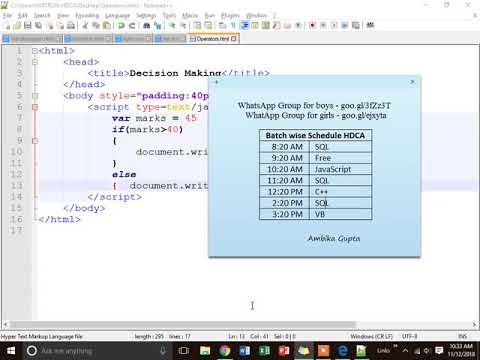480x360 pixels.
Task: Close the Operators.html tab with its X
Action: (x=234, y=39)
